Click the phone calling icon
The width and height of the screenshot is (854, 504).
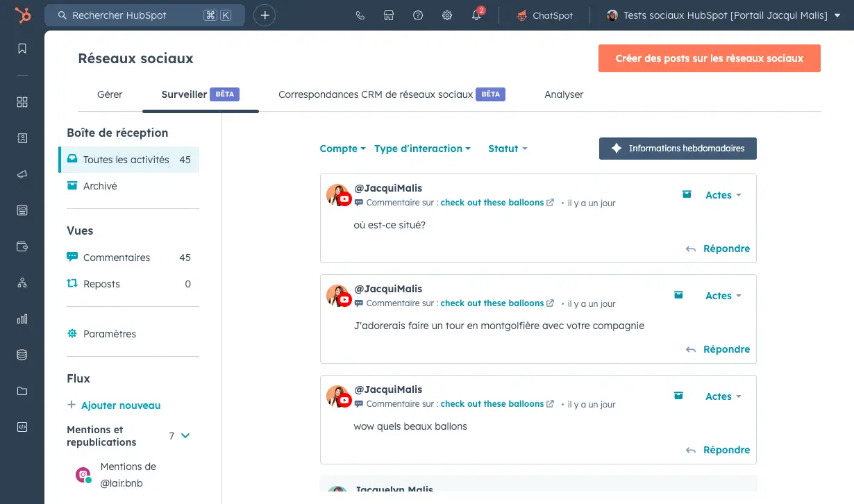click(x=360, y=15)
